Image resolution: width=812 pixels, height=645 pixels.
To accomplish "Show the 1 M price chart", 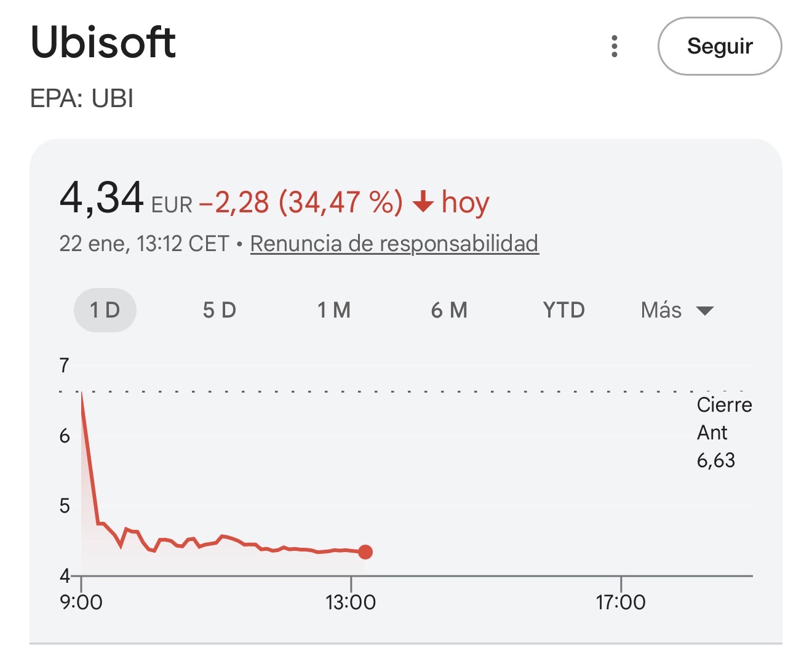I will [334, 310].
